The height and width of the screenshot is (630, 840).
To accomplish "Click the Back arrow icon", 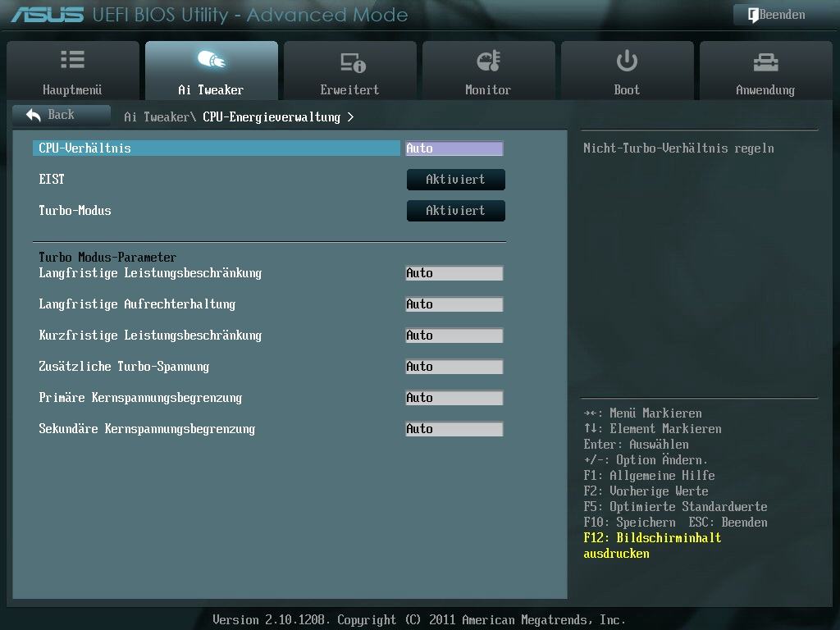I will [33, 115].
